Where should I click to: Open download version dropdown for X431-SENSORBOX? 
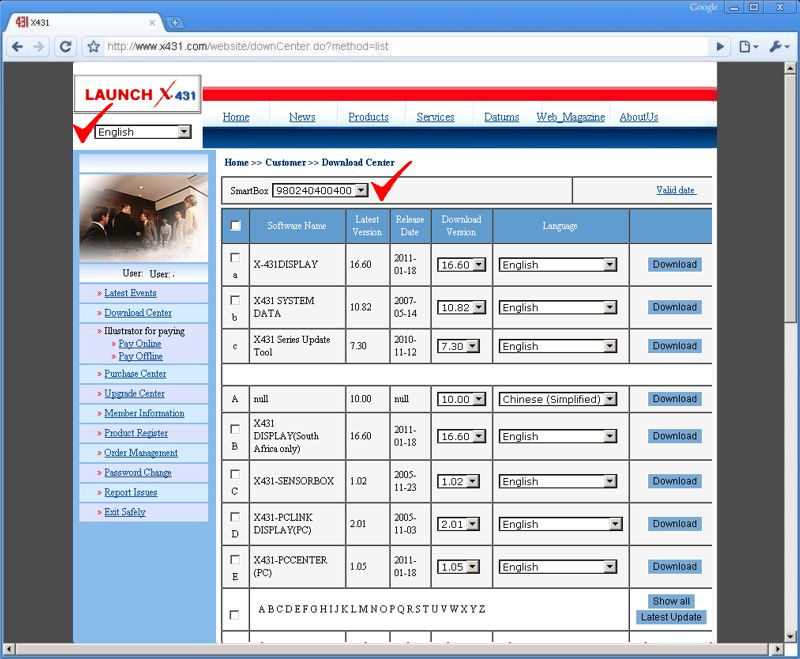[x=458, y=481]
